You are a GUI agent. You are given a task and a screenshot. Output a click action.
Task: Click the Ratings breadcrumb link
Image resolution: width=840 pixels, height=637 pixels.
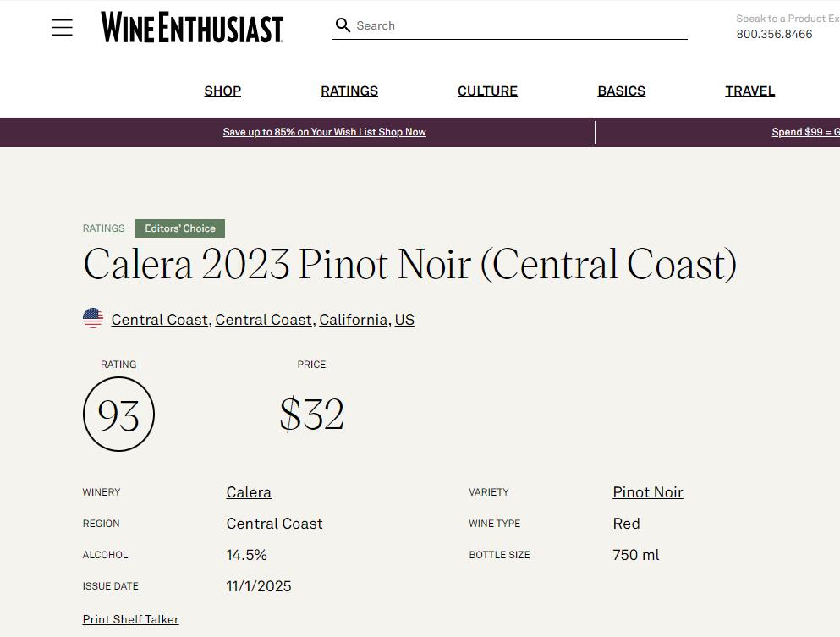[x=103, y=228]
